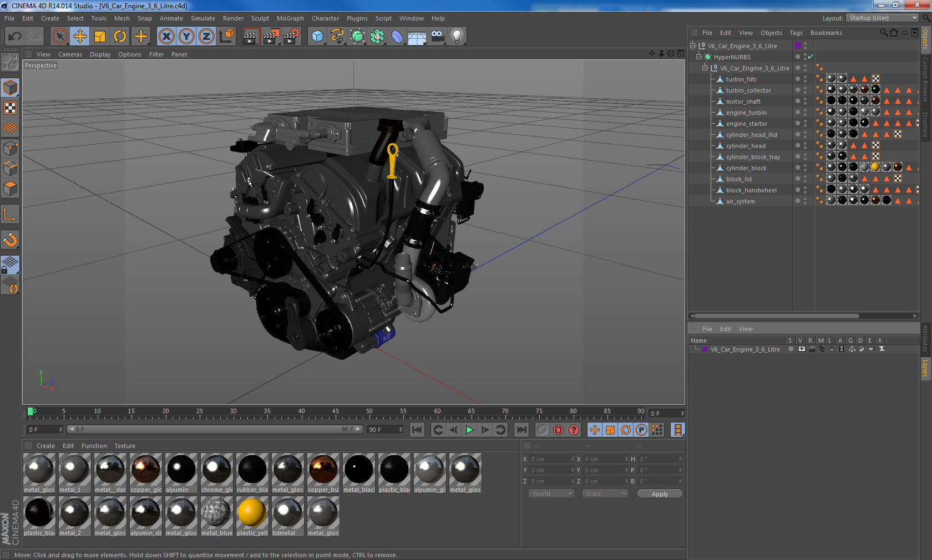Open the deformer tools icon
Screen dimensions: 932x560
(x=397, y=37)
